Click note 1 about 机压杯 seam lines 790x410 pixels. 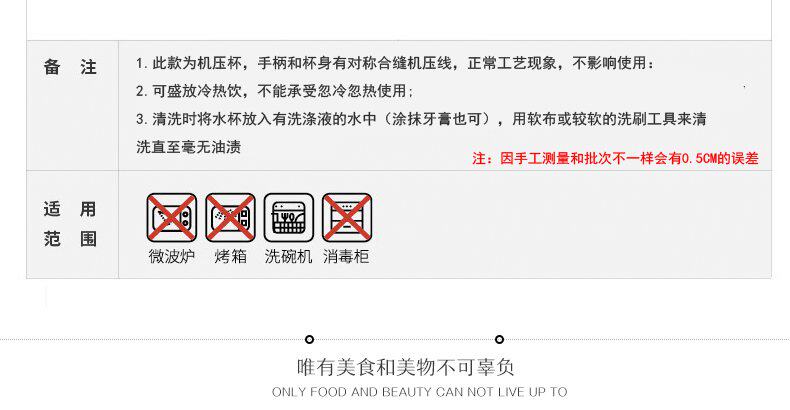point(396,63)
